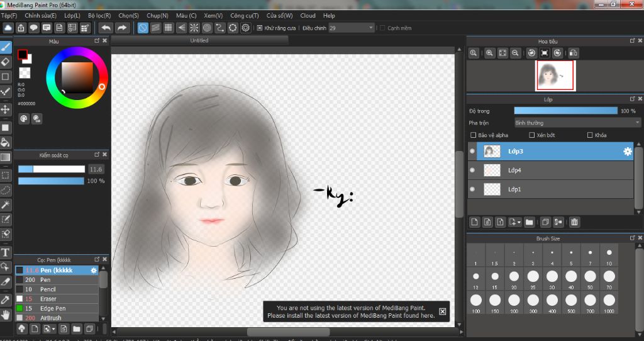
Task: Dismiss the update notification
Action: tap(442, 311)
